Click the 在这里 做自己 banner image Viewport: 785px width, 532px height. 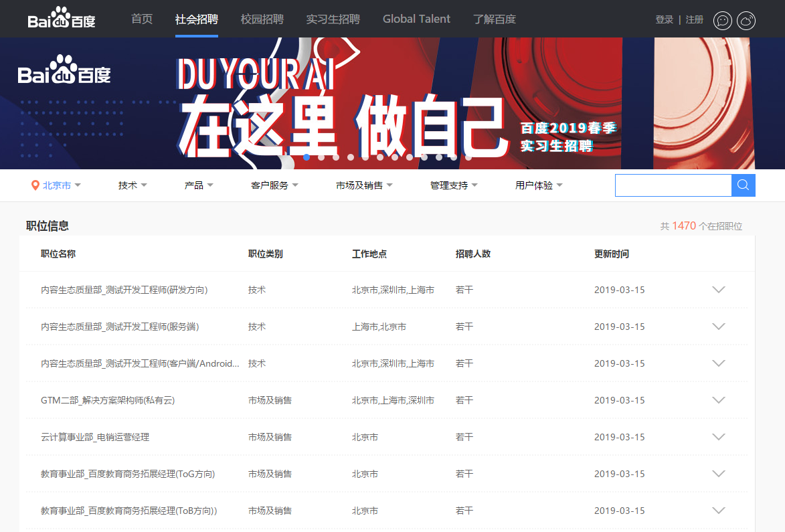[392, 103]
